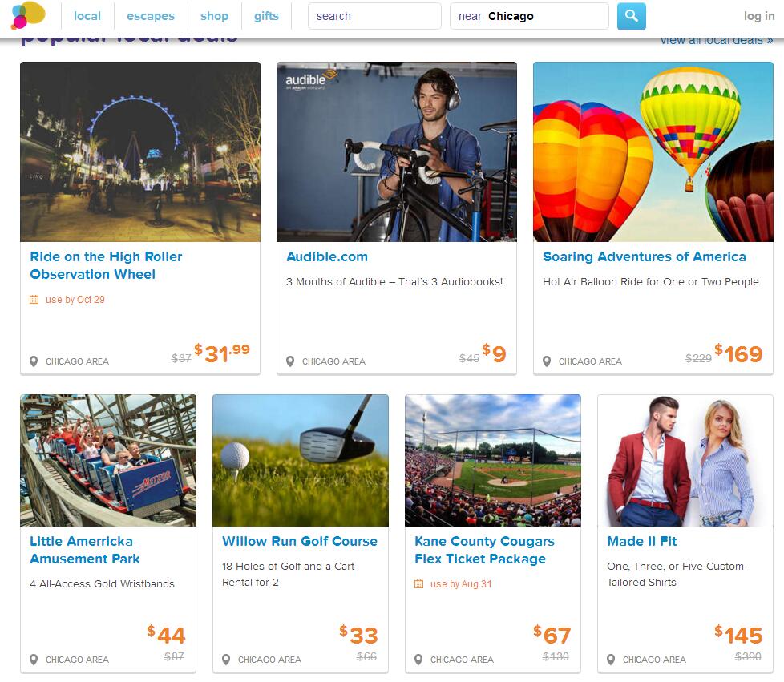Open the local menu
The width and height of the screenshot is (784, 682).
pos(87,16)
